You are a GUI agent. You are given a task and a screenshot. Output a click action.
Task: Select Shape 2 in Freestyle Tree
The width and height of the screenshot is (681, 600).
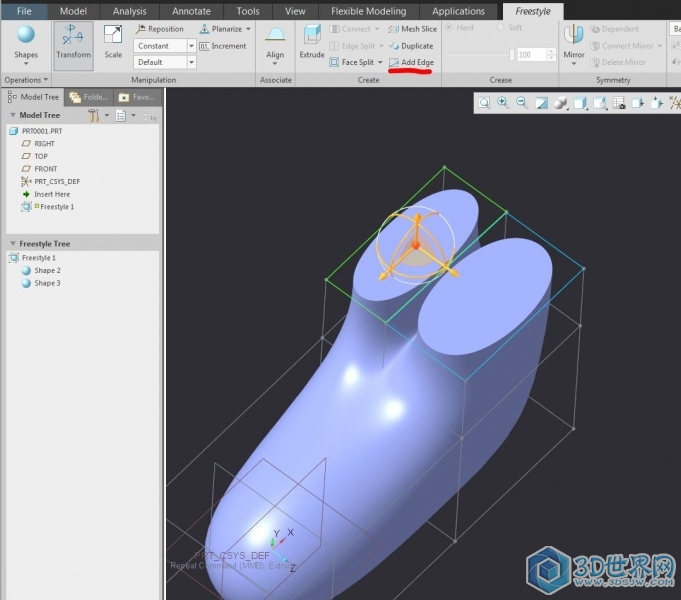(46, 271)
